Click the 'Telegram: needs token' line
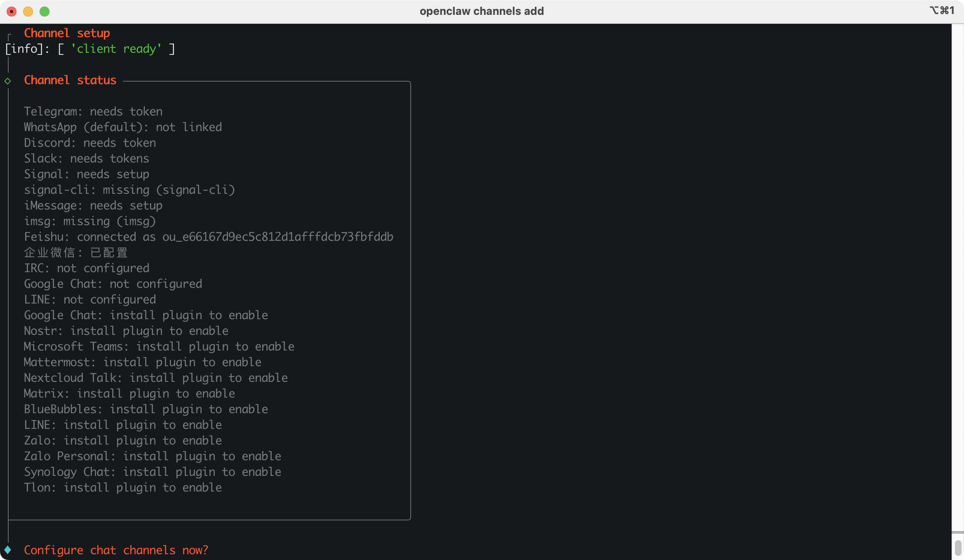Viewport: 964px width, 560px height. [93, 111]
